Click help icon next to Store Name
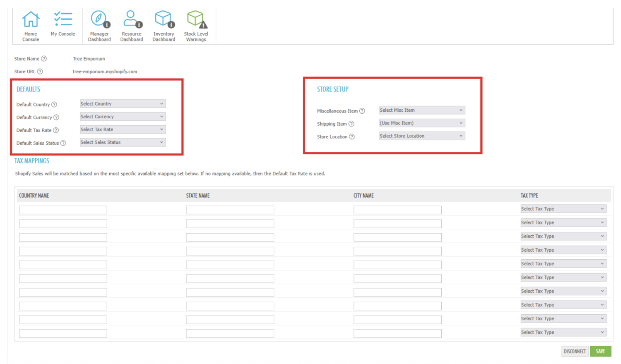621x364 pixels. [44, 59]
